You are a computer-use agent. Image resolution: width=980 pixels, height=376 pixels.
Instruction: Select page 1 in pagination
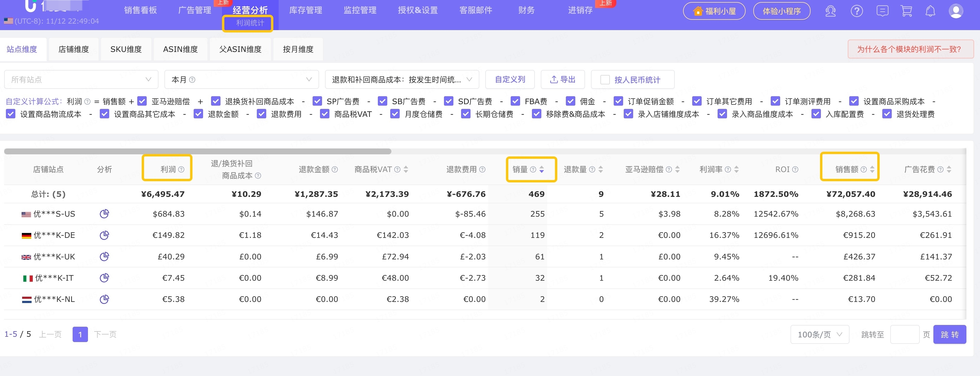coord(80,335)
